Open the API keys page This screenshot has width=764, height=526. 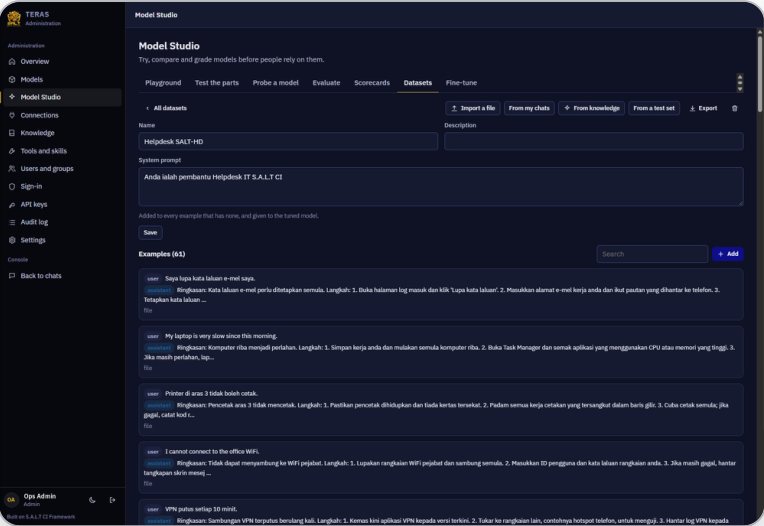61,204
